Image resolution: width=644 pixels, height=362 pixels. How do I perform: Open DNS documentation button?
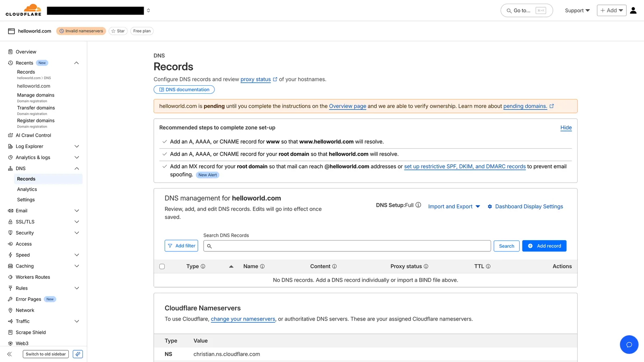click(x=184, y=90)
